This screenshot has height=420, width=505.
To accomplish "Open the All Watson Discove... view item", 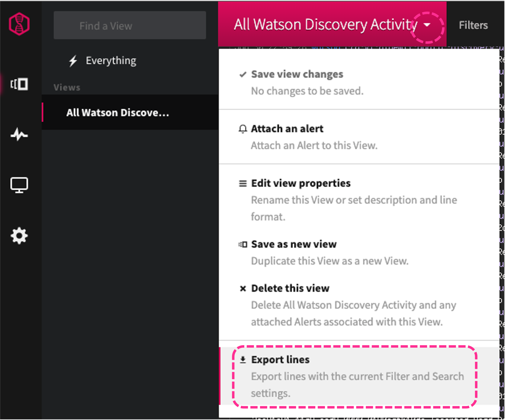I will 118,113.
